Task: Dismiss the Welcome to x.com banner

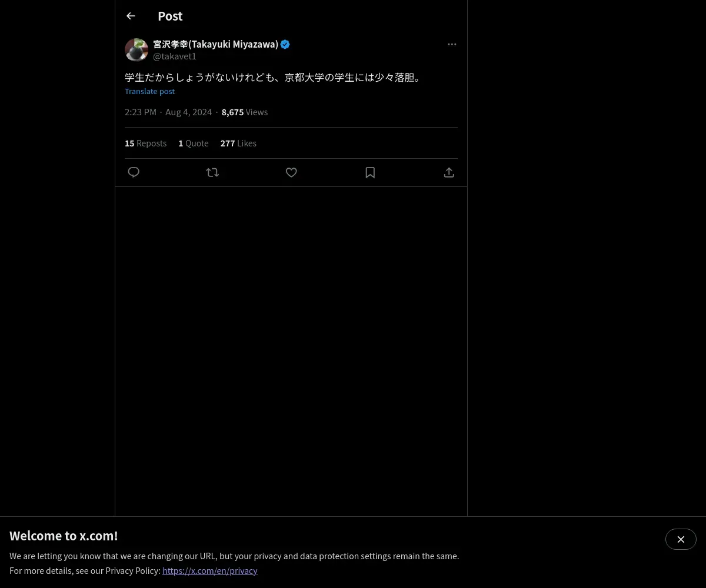Action: [681, 539]
